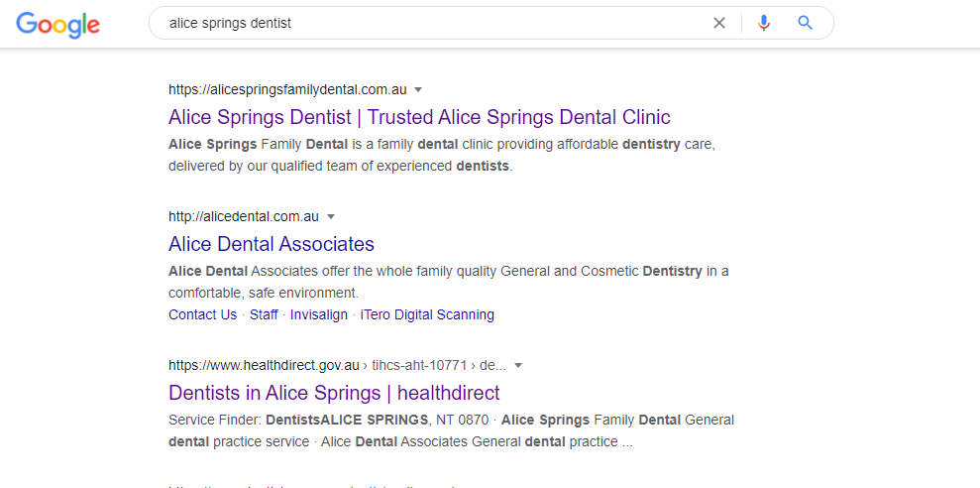Open Alice Springs Dentist Trusted Dental Clinic result
980x488 pixels.
[x=419, y=117]
